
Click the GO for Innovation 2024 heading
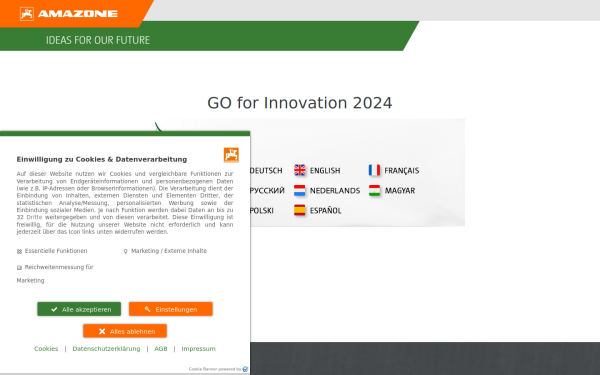(x=300, y=103)
